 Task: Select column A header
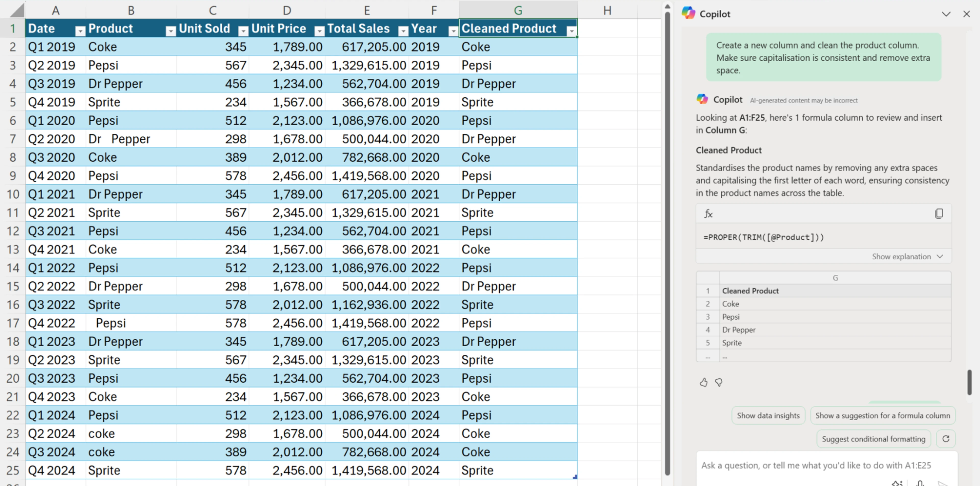tap(56, 10)
